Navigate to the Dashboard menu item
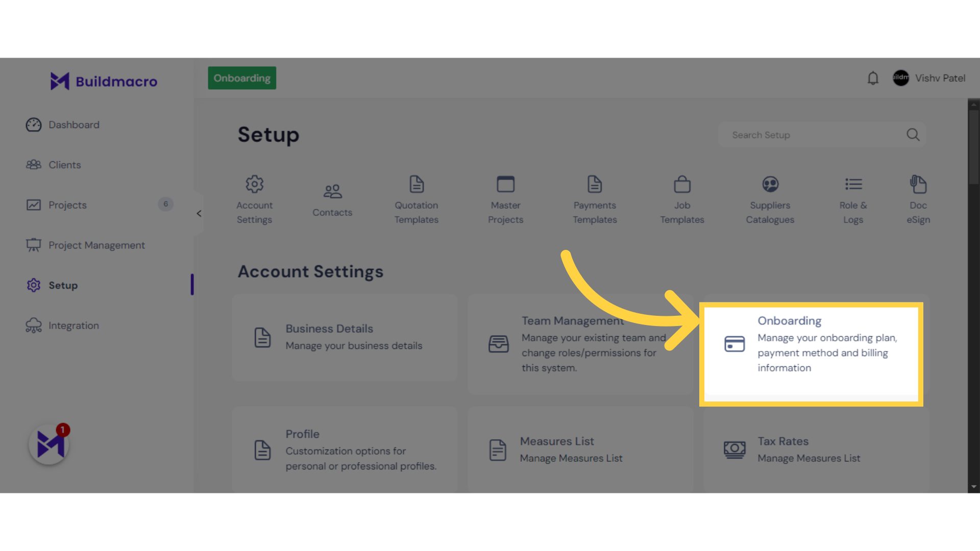980x551 pixels. 74,124
